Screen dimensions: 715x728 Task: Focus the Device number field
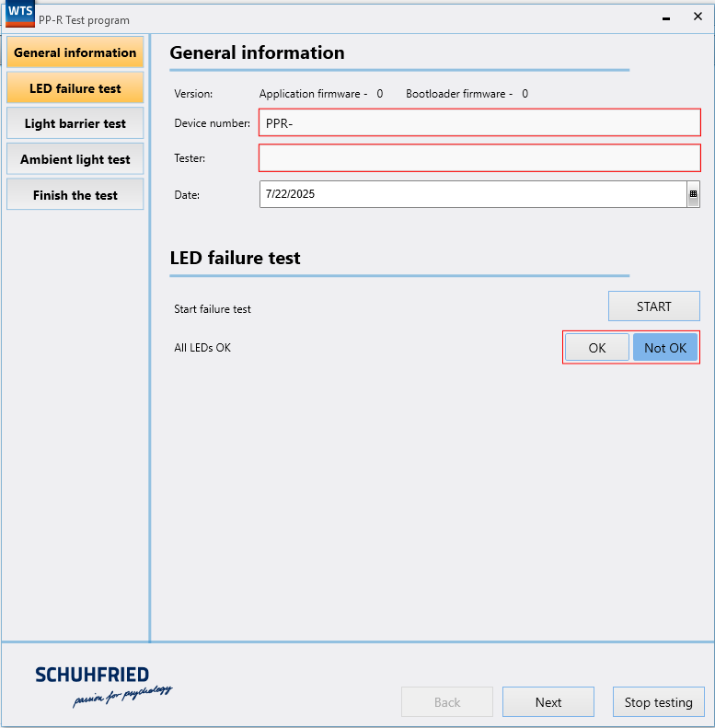click(x=479, y=122)
